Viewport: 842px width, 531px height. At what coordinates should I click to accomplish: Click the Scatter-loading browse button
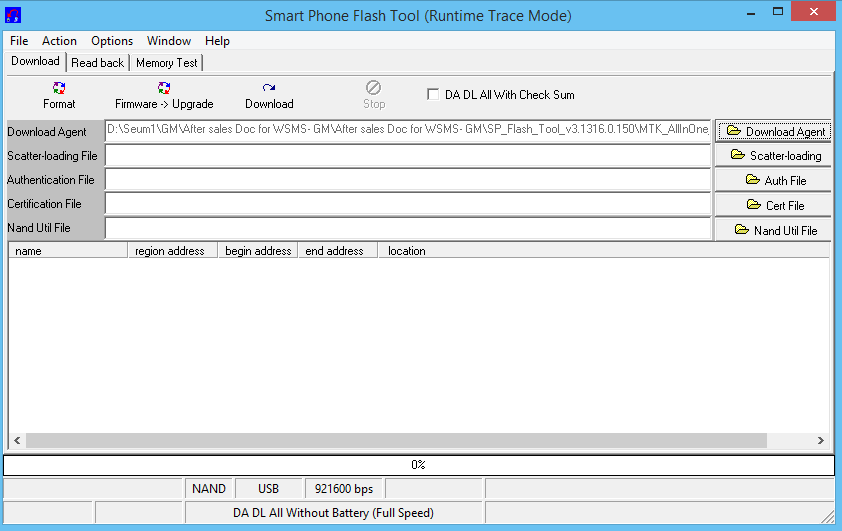coord(774,156)
